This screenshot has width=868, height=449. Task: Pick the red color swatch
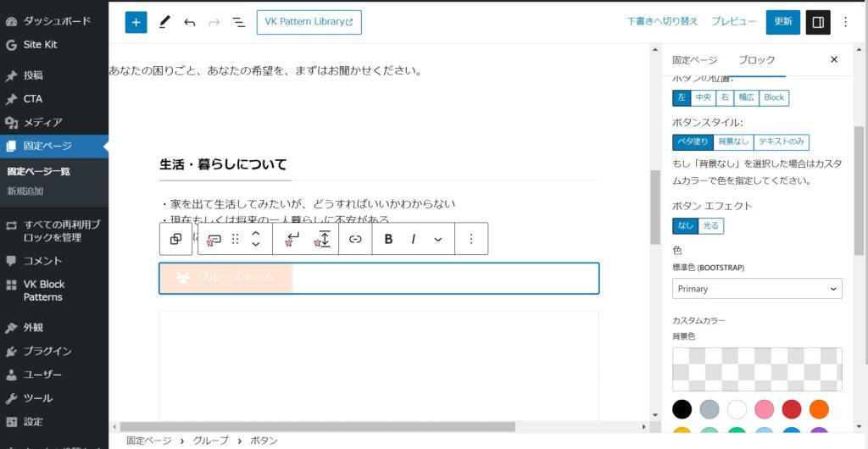[792, 410]
